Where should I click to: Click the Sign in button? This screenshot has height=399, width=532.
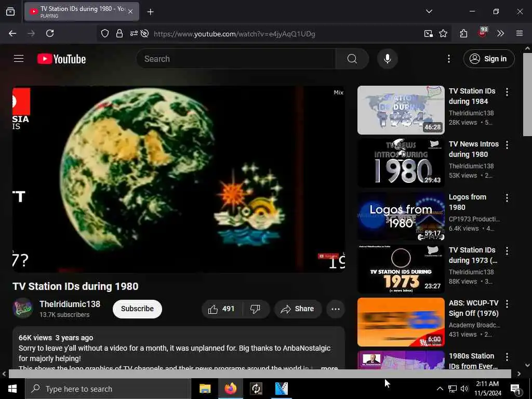[x=488, y=59]
